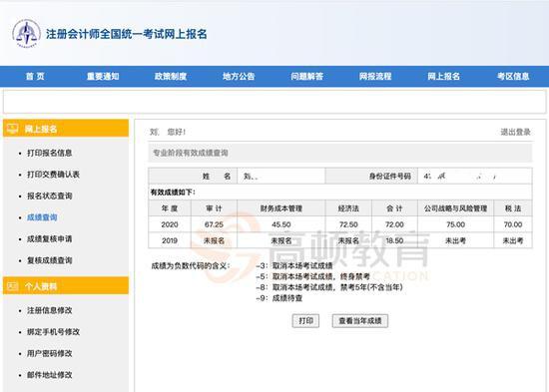Image resolution: width=549 pixels, height=392 pixels.
Task: Click the 专业阶段有效成绩查询 heading bar
Action: click(x=340, y=153)
